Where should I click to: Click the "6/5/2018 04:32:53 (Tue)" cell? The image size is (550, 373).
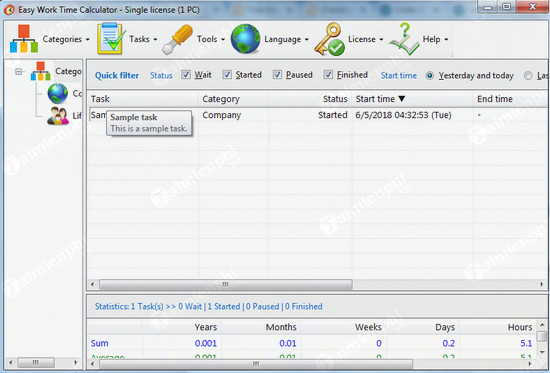[x=403, y=115]
